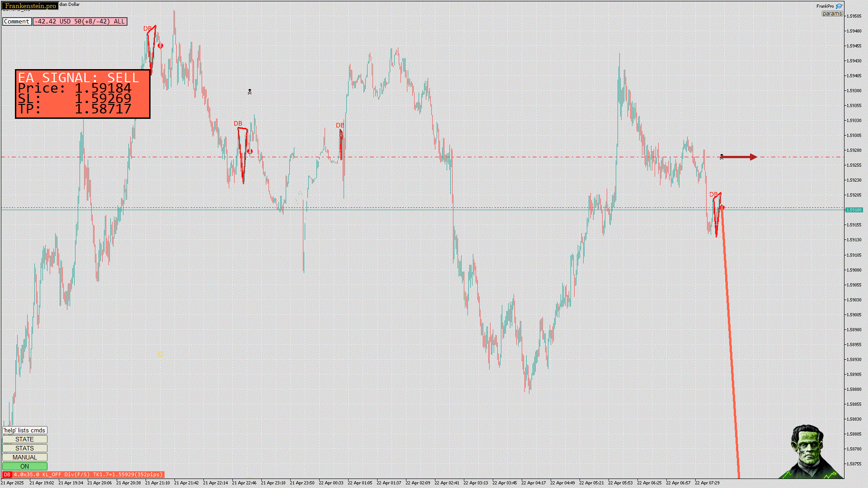Click the 1.59180 current price tag
The height and width of the screenshot is (488, 868).
[x=854, y=210]
